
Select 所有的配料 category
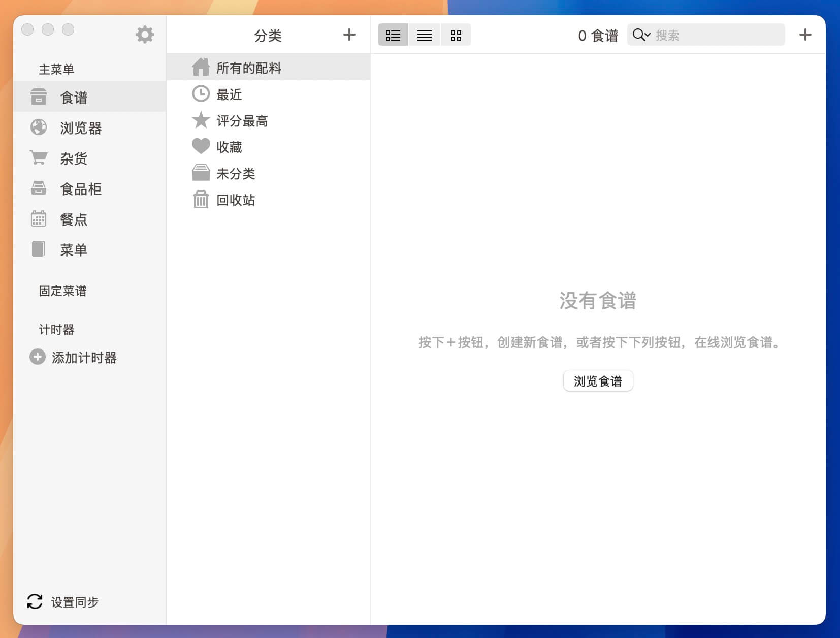tap(248, 68)
